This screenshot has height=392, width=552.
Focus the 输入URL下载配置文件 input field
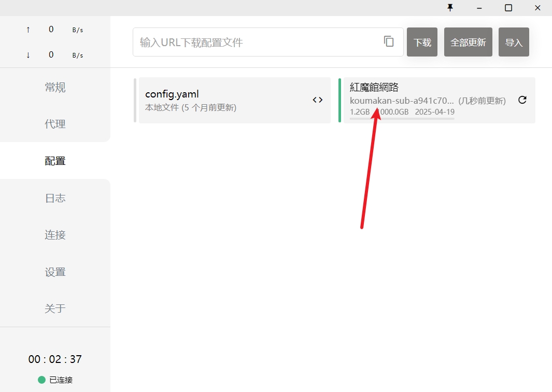tap(257, 42)
